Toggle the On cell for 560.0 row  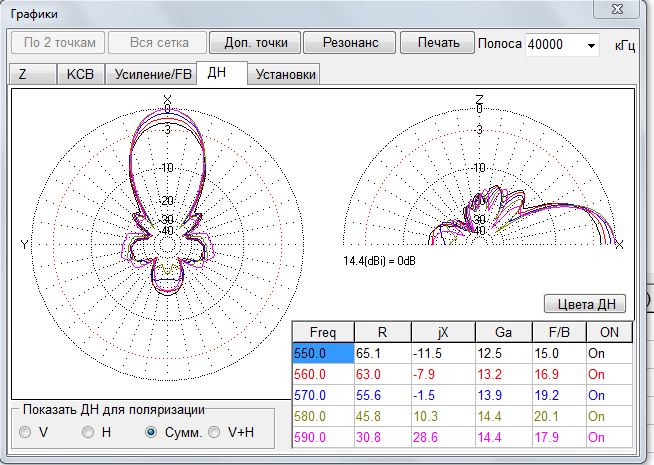pos(609,374)
